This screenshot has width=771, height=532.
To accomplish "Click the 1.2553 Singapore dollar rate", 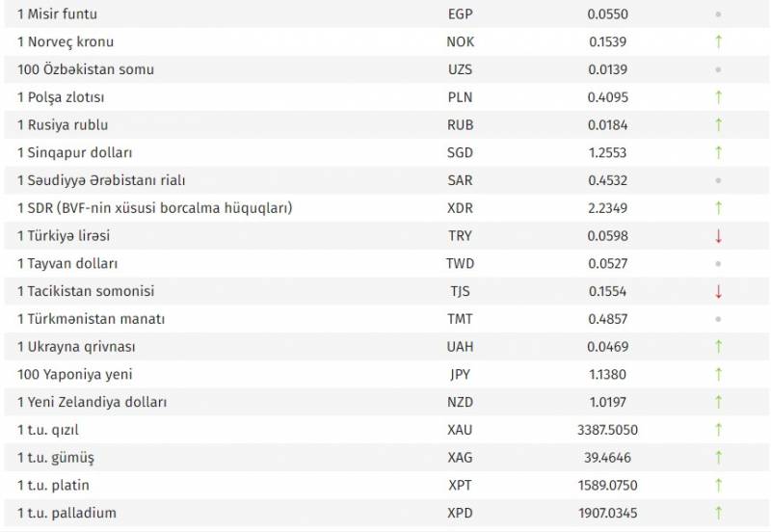I will (607, 153).
